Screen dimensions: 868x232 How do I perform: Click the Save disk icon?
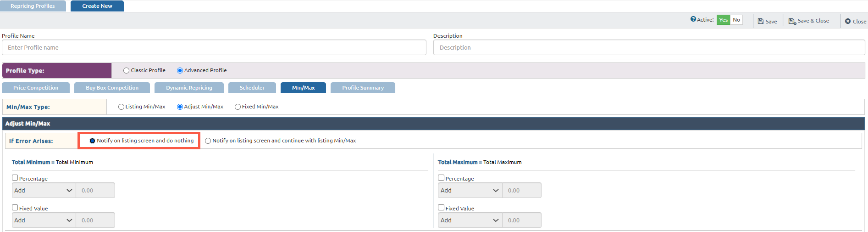(760, 21)
